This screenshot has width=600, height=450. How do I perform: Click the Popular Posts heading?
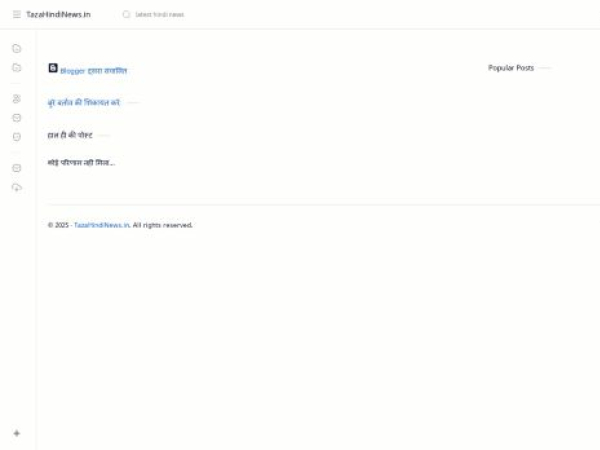[510, 68]
